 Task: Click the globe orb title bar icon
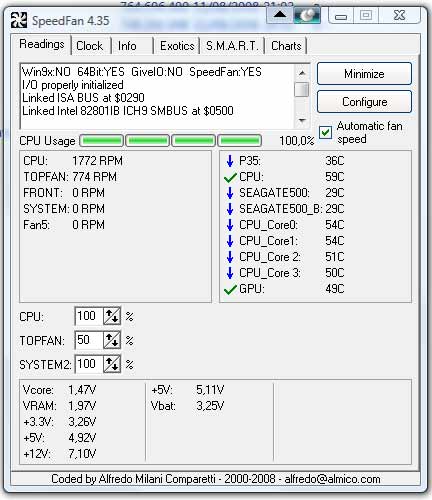tap(307, 15)
